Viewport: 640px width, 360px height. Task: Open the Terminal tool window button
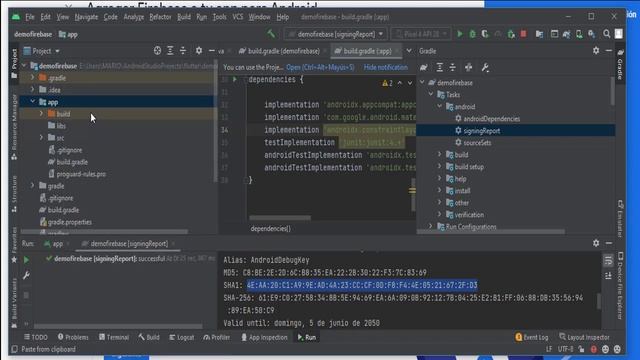(x=114, y=337)
